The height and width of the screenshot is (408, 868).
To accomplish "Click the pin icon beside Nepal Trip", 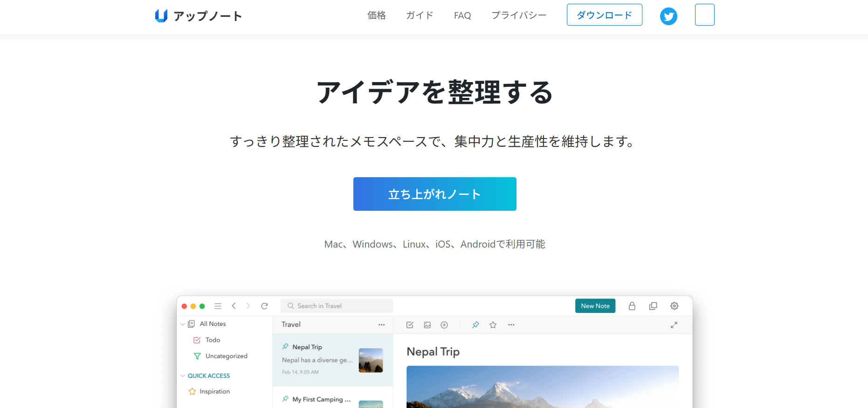I will pyautogui.click(x=285, y=346).
